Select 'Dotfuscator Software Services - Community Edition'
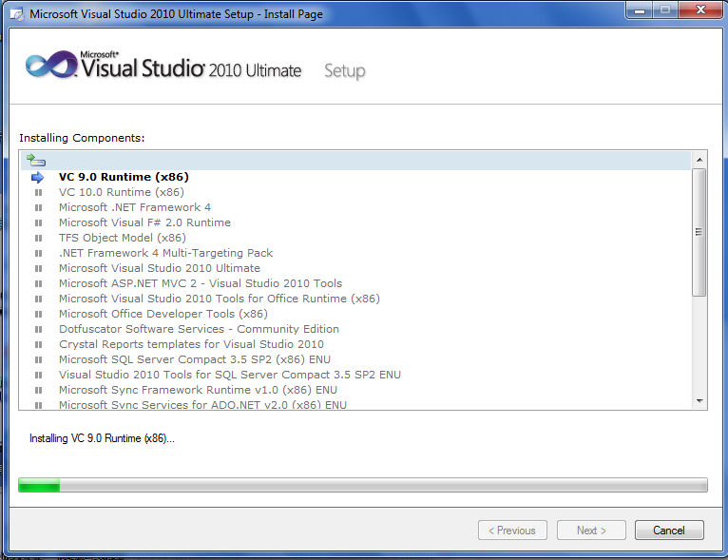The height and width of the screenshot is (560, 728). [199, 329]
